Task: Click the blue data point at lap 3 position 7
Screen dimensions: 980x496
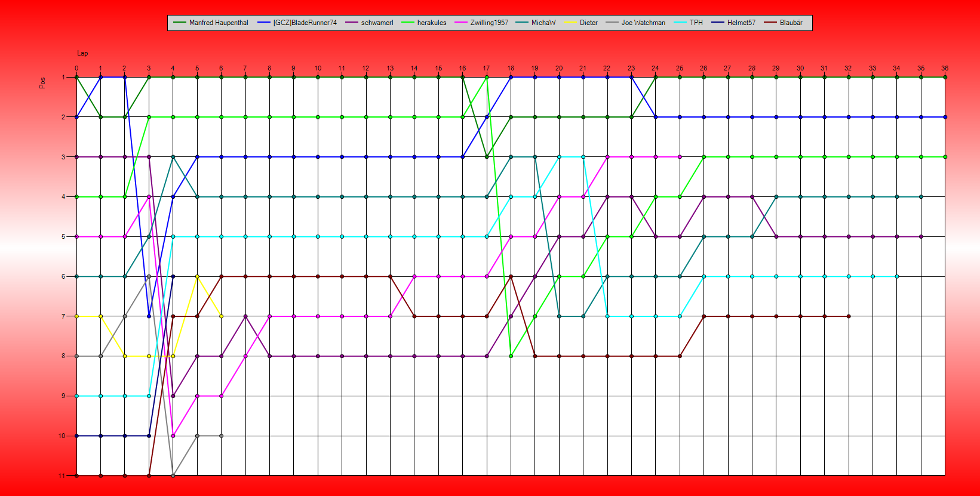Action: [x=149, y=316]
